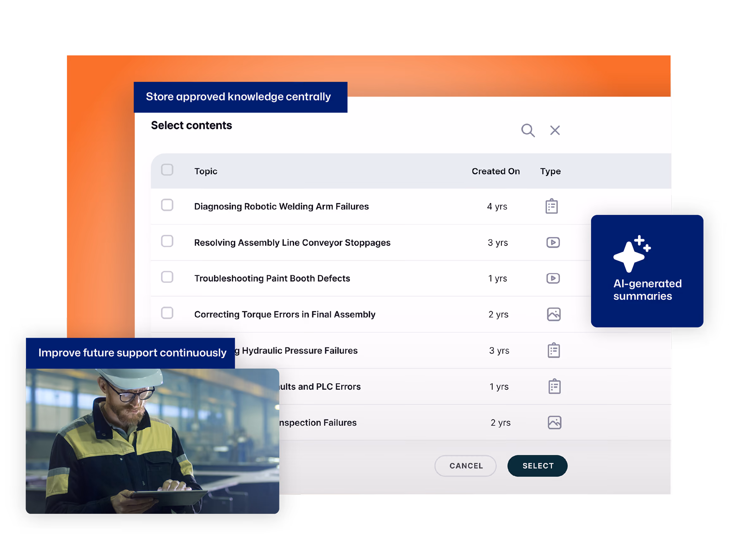
Task: Click video type icon for Paint Booth Defects
Action: click(x=553, y=278)
